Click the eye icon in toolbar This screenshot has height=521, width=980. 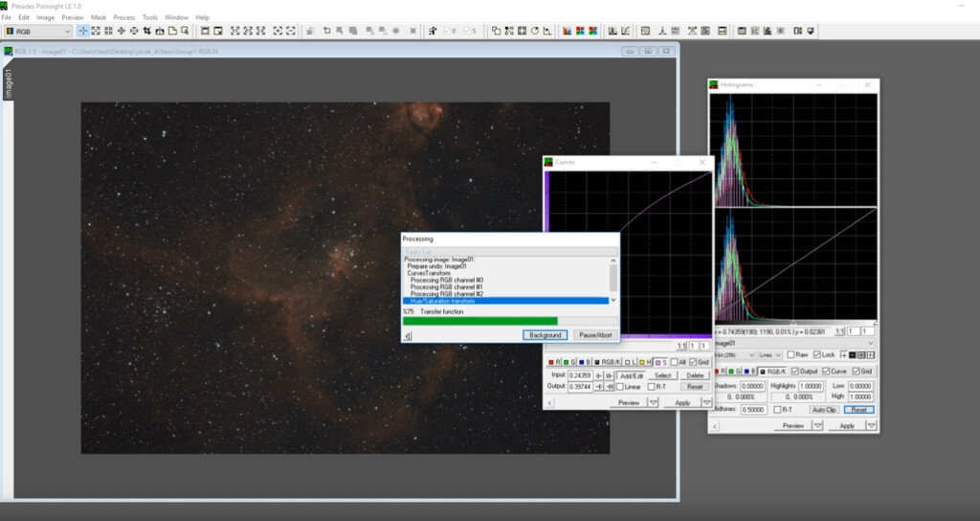[x=781, y=31]
